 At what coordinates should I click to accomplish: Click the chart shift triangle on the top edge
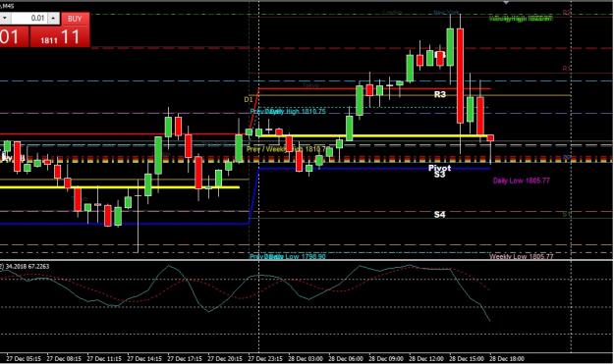[506, 2]
